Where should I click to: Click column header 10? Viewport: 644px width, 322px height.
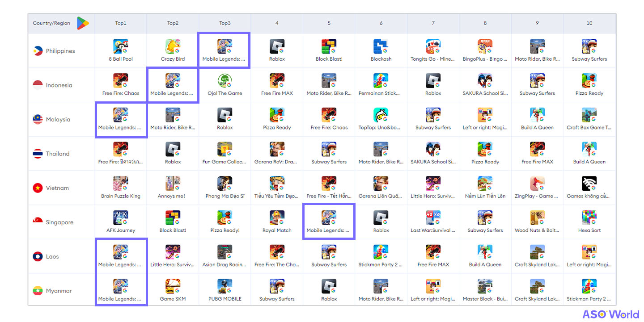(589, 23)
